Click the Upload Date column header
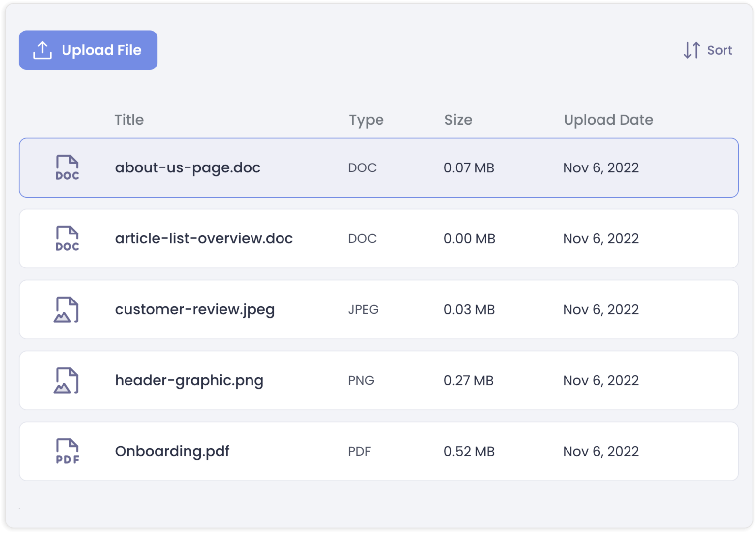 click(x=608, y=120)
